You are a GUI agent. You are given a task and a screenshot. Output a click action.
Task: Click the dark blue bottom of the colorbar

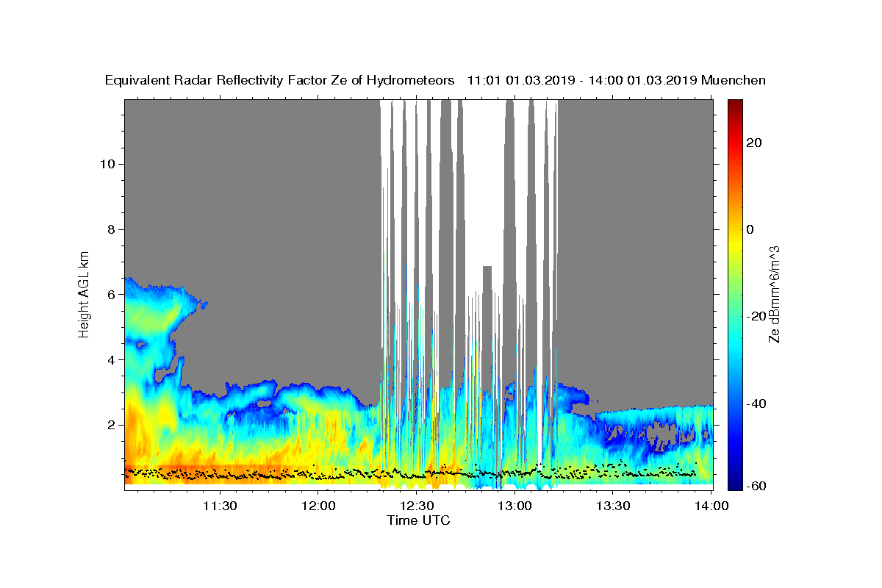pyautogui.click(x=735, y=484)
